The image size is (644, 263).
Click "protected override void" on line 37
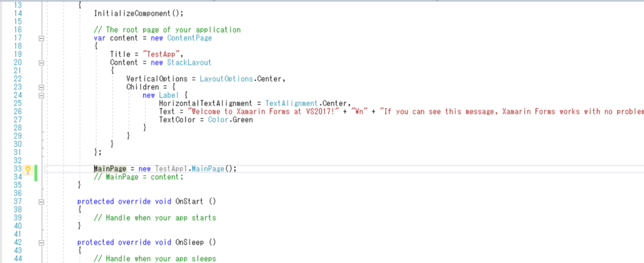(124, 201)
